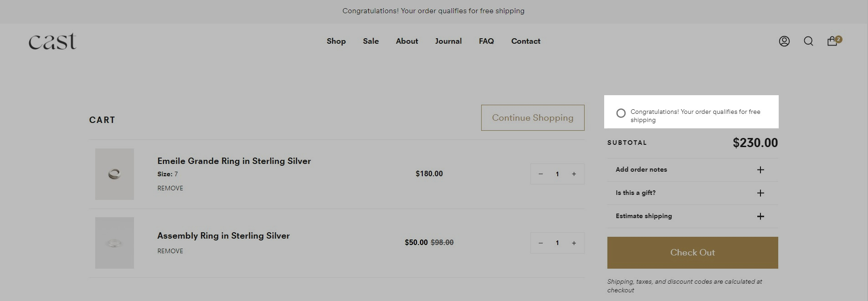Viewport: 868px width, 301px height.
Task: Expand the Is this a gift section
Action: pyautogui.click(x=760, y=193)
